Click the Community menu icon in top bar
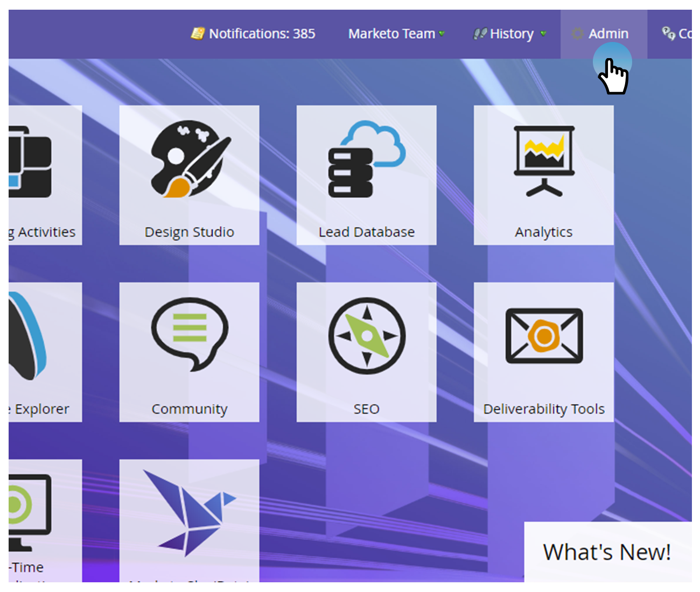The height and width of the screenshot is (592, 700). pos(668,34)
